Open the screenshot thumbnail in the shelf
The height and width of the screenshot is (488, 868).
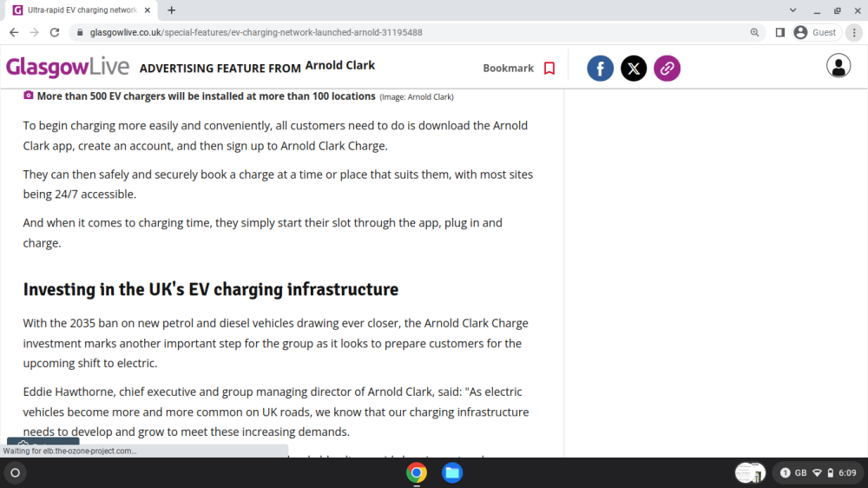click(x=750, y=473)
